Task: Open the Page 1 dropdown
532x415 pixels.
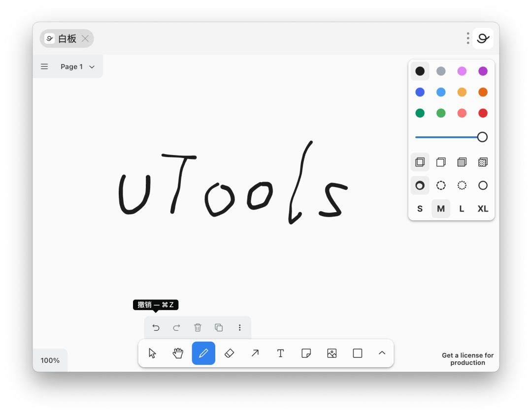Action: 78,67
